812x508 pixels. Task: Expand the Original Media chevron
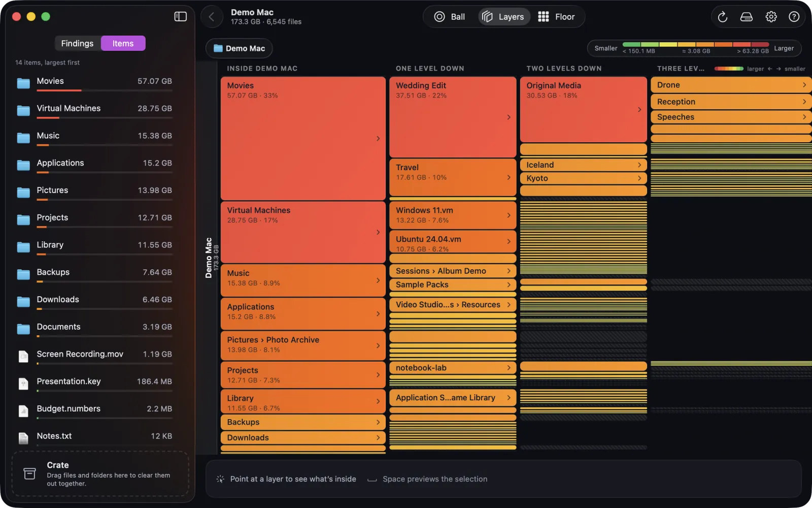point(639,110)
